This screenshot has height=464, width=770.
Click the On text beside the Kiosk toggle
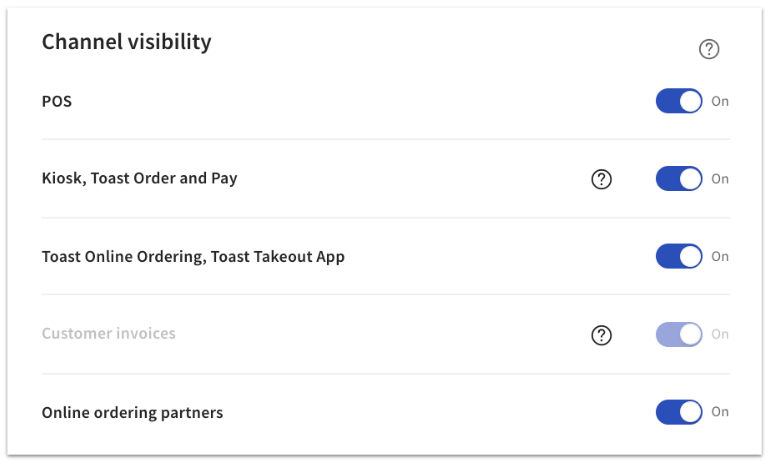720,179
